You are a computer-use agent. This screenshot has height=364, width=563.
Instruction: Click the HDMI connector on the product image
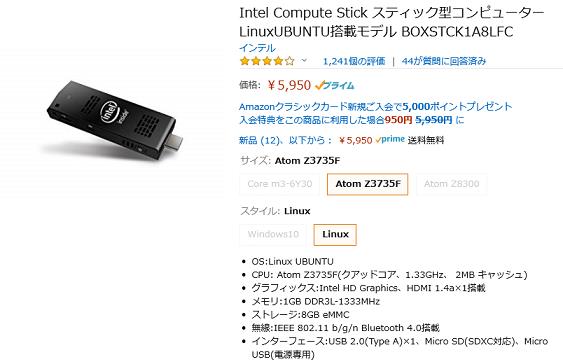click(175, 141)
